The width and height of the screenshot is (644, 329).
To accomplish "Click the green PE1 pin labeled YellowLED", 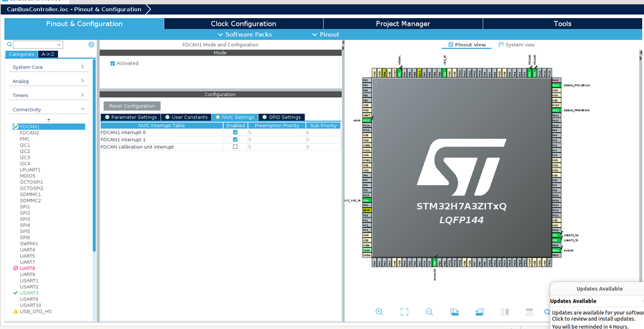I will coord(399,73).
